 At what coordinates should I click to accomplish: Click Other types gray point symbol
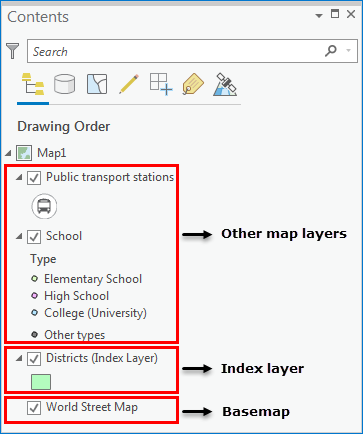coord(34,334)
